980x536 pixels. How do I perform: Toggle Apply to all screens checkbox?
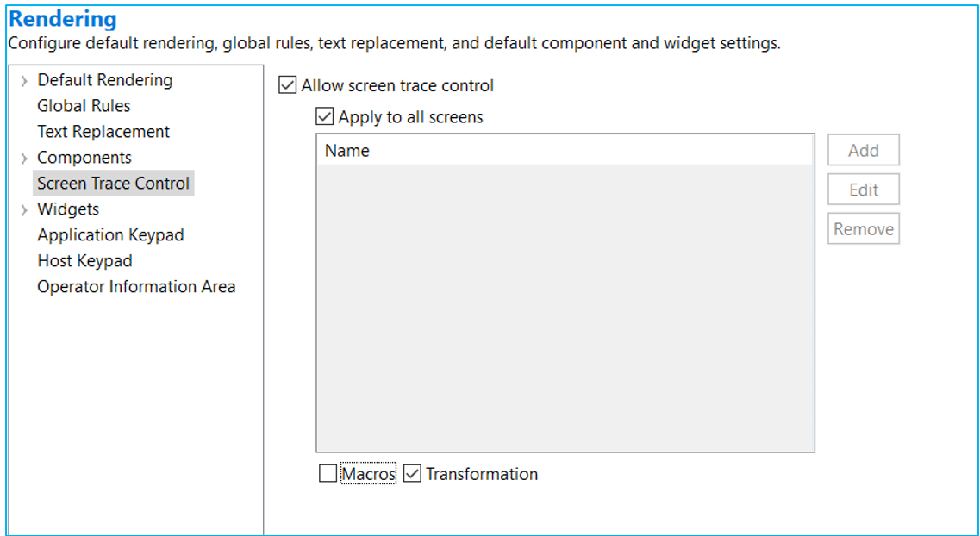[x=325, y=117]
